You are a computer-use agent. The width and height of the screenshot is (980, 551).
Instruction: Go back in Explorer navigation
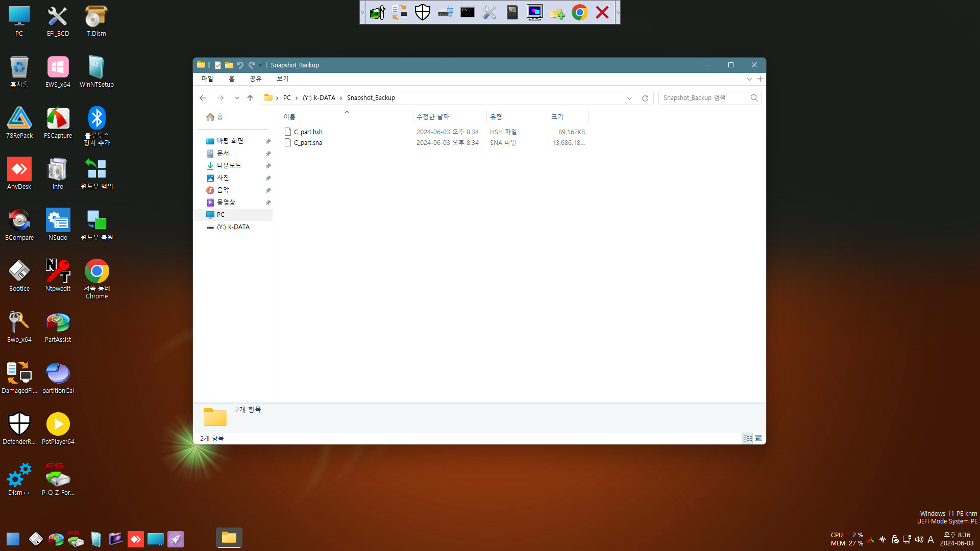pyautogui.click(x=203, y=98)
